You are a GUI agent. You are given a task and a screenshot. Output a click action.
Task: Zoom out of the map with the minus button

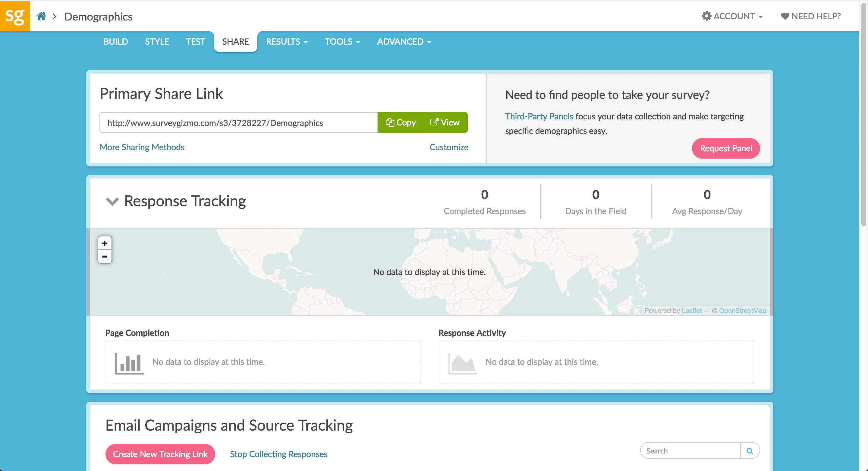click(105, 257)
